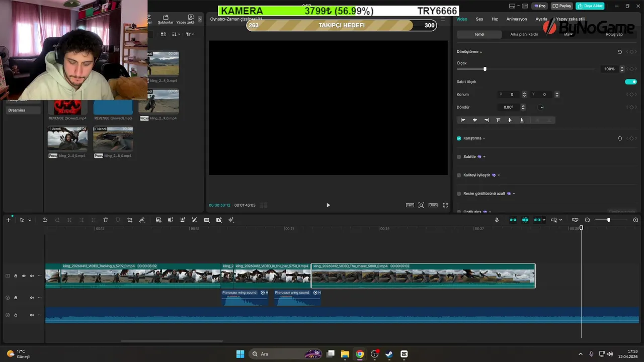Viewport: 644px width, 362px height.
Task: Expand Kaliteyi iyileştir options arrow
Action: pyautogui.click(x=499, y=175)
